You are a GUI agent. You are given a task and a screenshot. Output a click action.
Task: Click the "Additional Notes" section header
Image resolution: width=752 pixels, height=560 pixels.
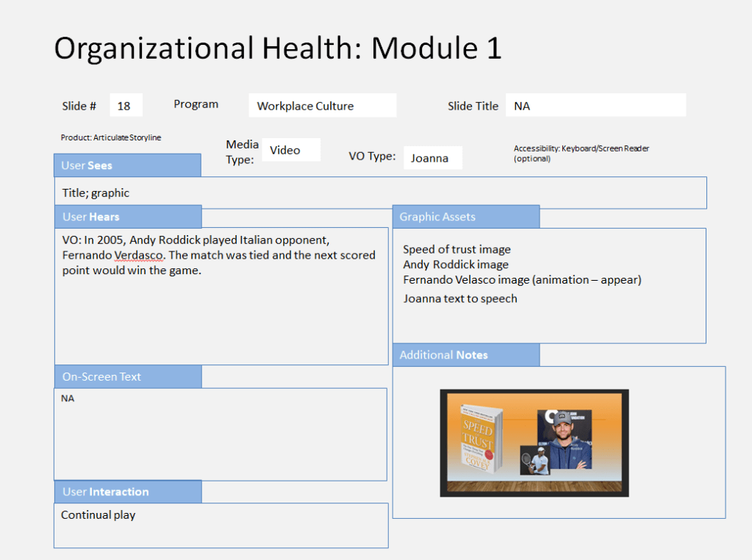pos(465,355)
